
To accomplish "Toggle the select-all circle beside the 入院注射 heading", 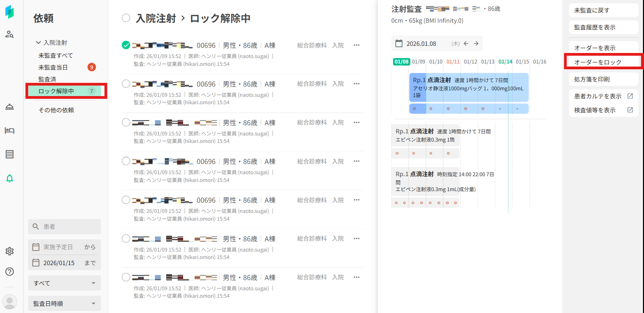I will pyautogui.click(x=126, y=18).
